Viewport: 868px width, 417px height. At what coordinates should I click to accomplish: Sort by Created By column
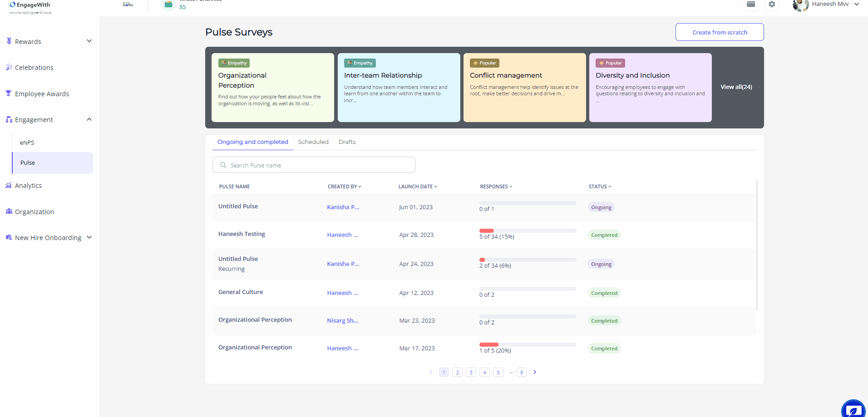tap(345, 186)
